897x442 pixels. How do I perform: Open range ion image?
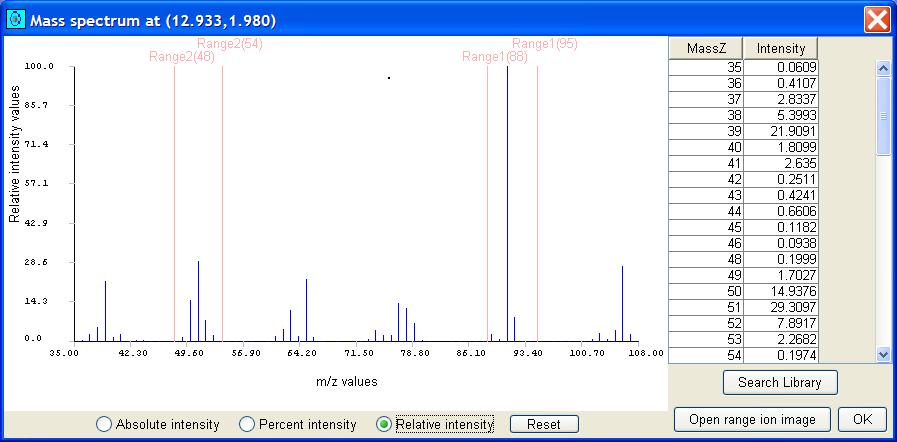coord(752,419)
